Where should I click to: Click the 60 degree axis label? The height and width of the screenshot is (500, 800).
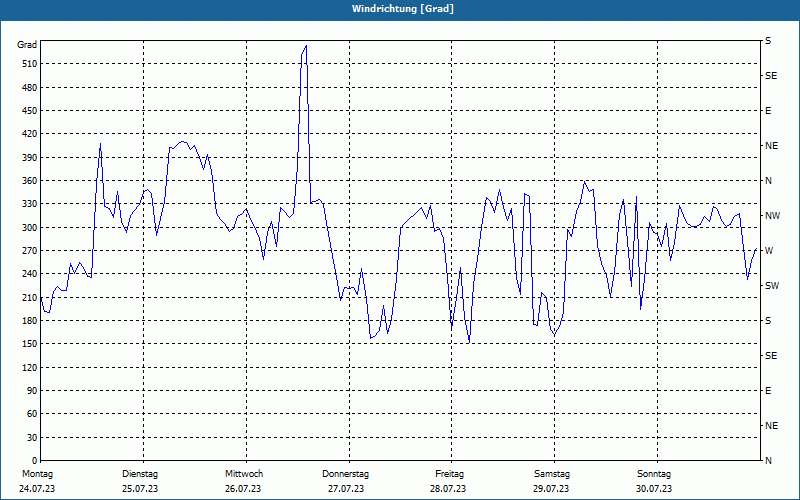pos(32,414)
